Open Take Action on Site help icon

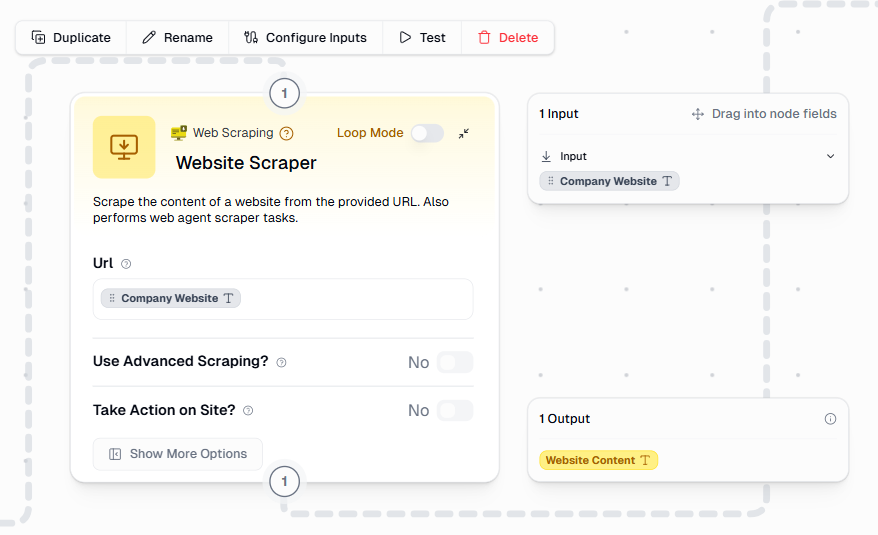point(248,411)
